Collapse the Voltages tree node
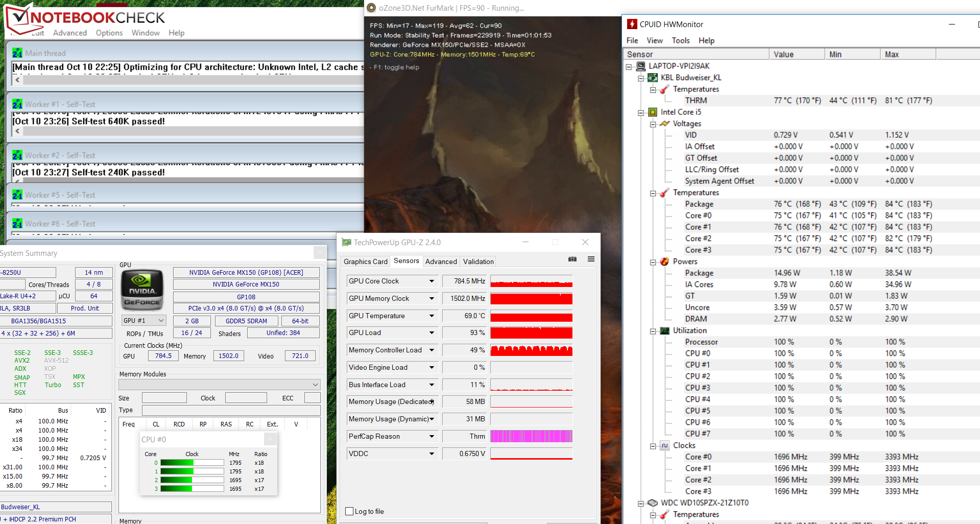 [x=653, y=124]
